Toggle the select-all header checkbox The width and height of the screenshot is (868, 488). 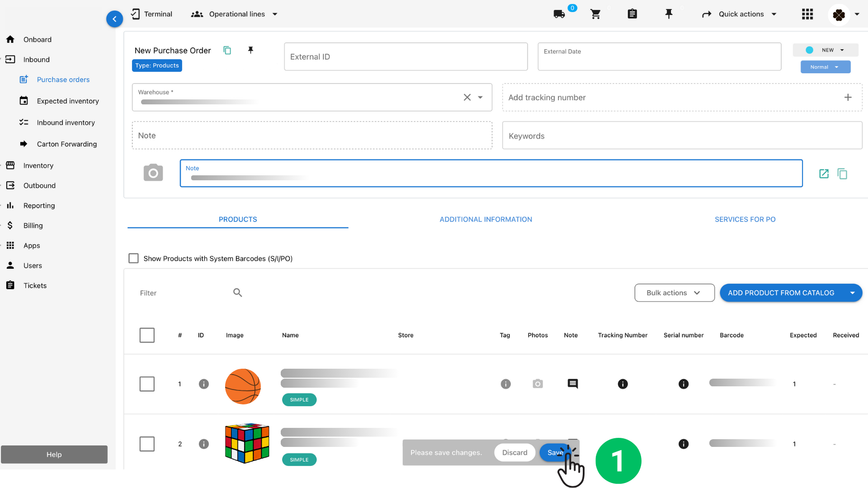coord(147,335)
